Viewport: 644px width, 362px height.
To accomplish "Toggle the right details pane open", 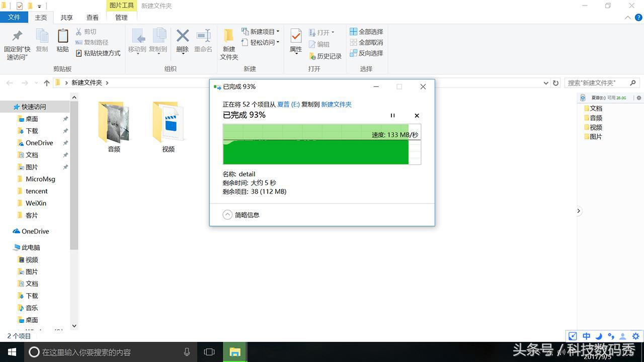I will tap(579, 211).
